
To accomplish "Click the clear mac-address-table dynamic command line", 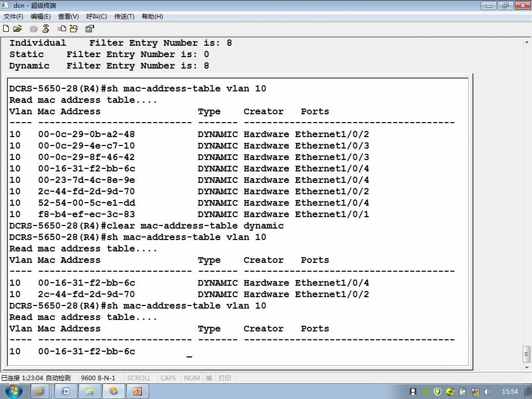I will (146, 226).
